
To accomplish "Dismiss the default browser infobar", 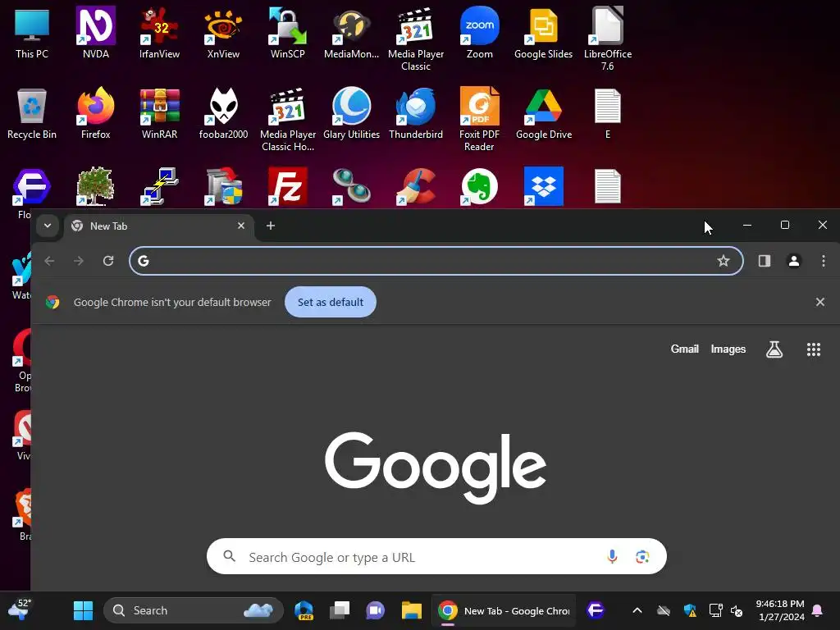I will 819,302.
